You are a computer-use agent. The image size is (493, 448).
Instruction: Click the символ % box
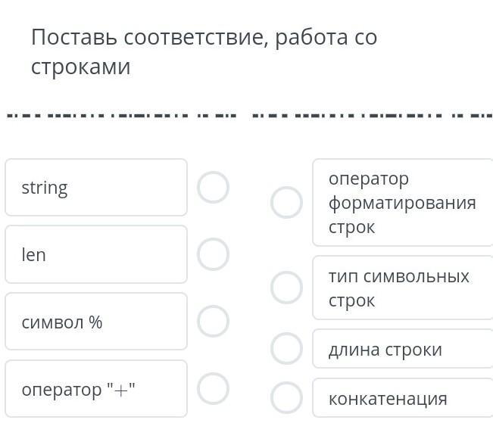click(96, 322)
